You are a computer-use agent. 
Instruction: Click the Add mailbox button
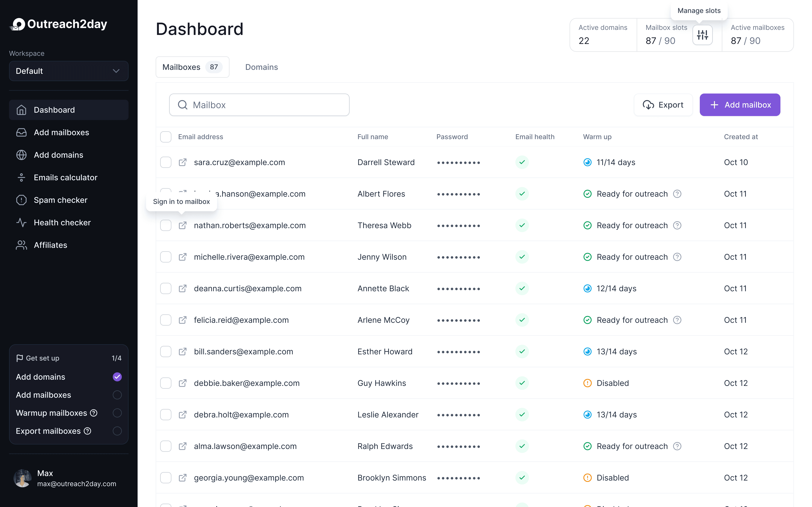[x=739, y=105]
